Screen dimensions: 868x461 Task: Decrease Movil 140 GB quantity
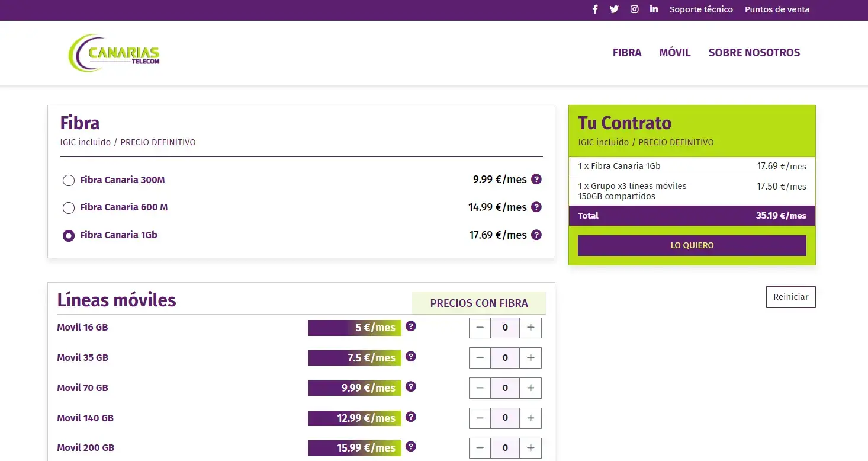(480, 418)
